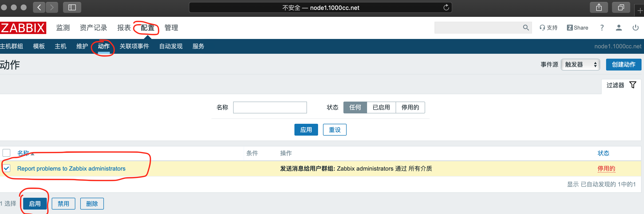The image size is (644, 214).
Task: Reload the page with the refresh icon
Action: point(446,7)
